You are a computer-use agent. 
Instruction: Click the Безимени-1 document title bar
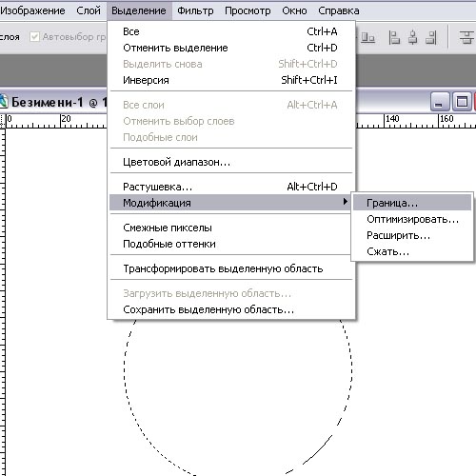click(x=393, y=101)
